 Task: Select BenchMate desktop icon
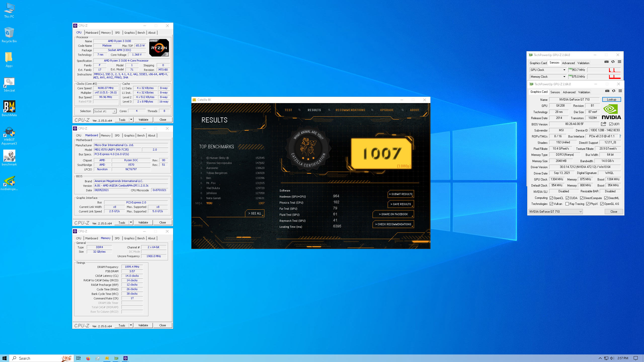[x=9, y=109]
